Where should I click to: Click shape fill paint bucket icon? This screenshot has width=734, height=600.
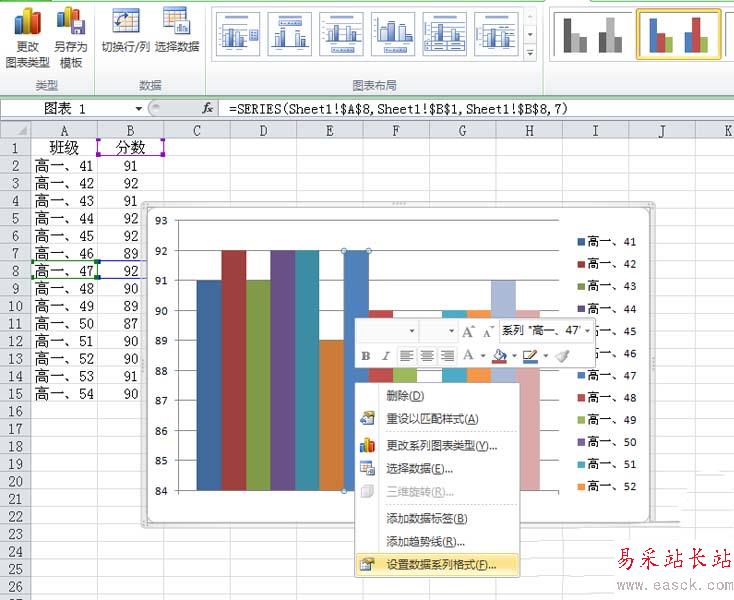pos(500,356)
